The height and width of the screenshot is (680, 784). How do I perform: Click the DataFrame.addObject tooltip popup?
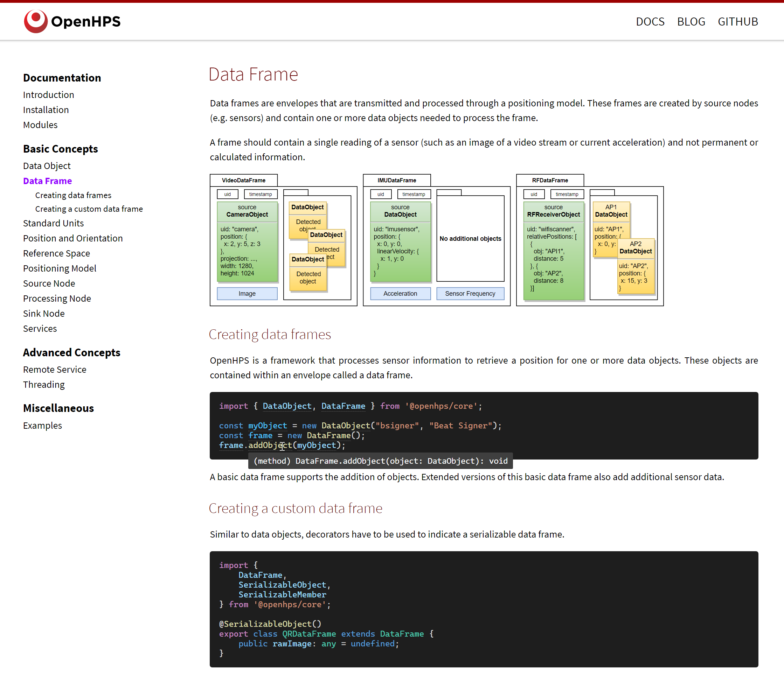[380, 461]
